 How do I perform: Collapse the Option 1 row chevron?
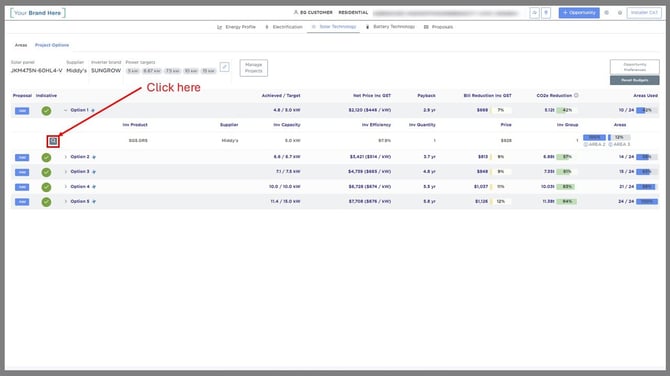[x=65, y=110]
